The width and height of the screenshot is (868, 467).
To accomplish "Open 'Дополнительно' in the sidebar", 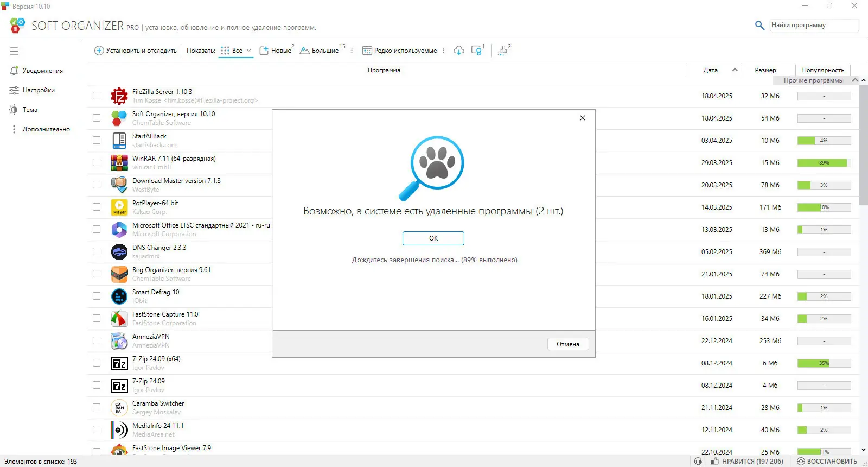I will click(41, 129).
